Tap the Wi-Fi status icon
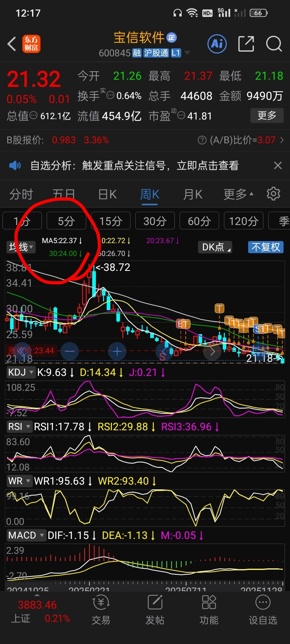 tap(193, 13)
